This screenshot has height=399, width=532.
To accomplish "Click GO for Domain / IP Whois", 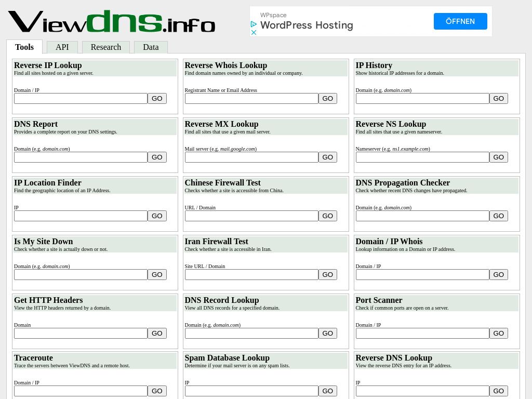I will pyautogui.click(x=498, y=274).
